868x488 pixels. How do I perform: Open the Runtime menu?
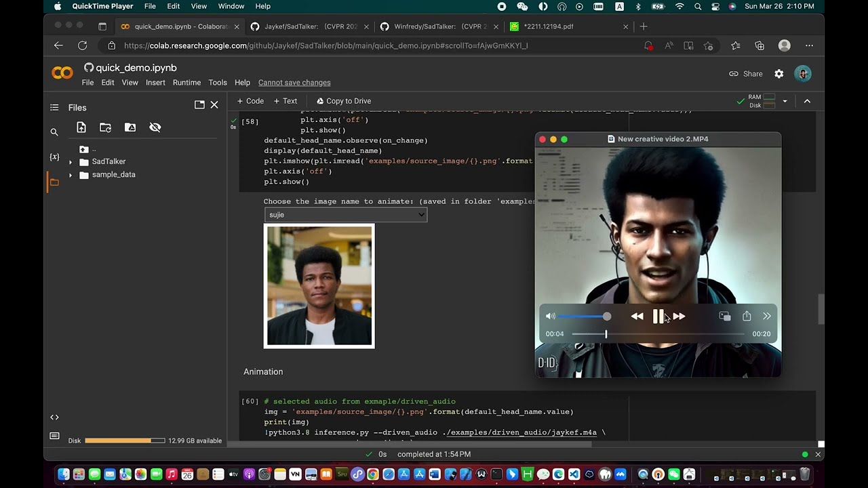tap(186, 83)
